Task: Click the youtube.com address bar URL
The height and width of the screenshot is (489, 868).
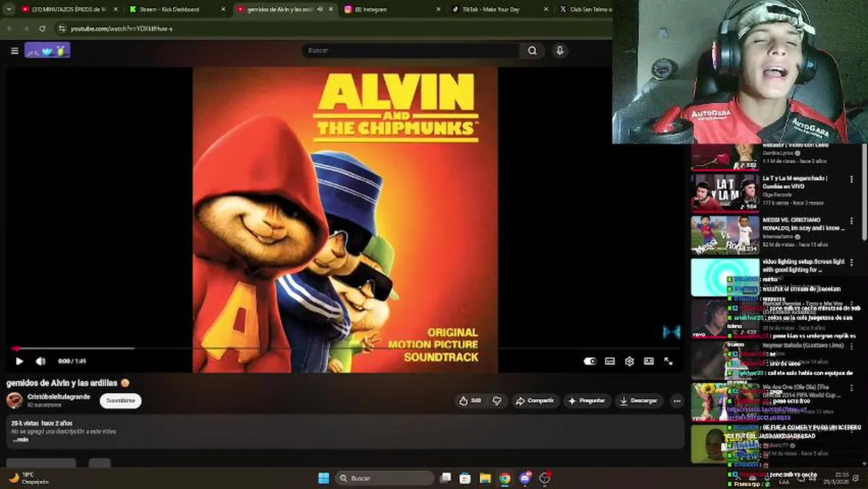Action: pos(122,29)
